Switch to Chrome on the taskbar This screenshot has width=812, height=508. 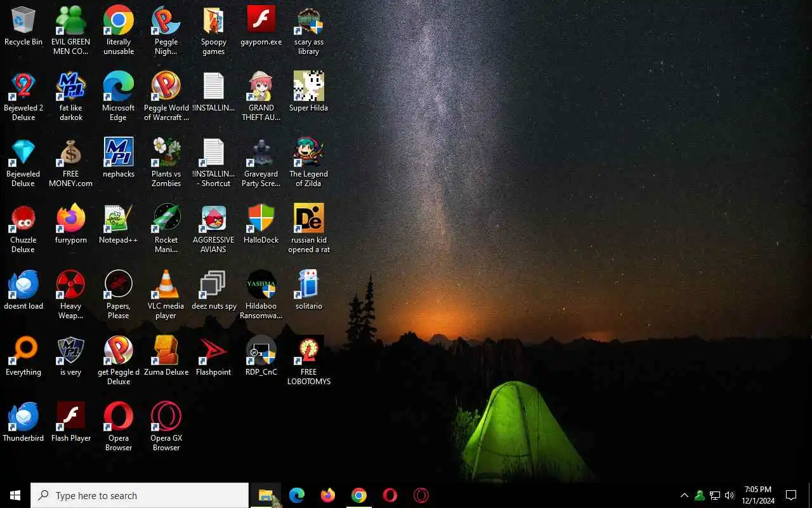(x=359, y=495)
